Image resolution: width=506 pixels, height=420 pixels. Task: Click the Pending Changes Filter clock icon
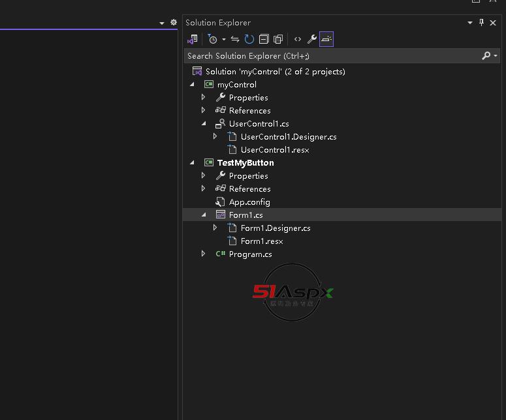tap(213, 40)
